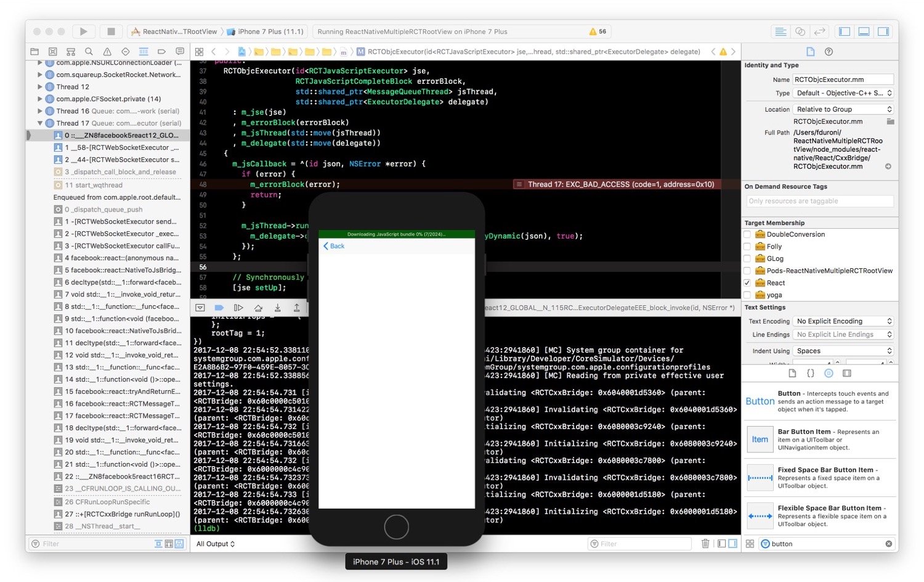Expand Thread 12 in debug navigator
The width and height of the screenshot is (924, 582).
40,87
